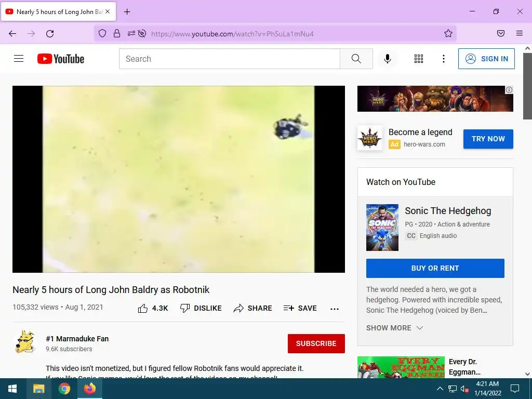Open Windows Start menu

[x=12, y=389]
